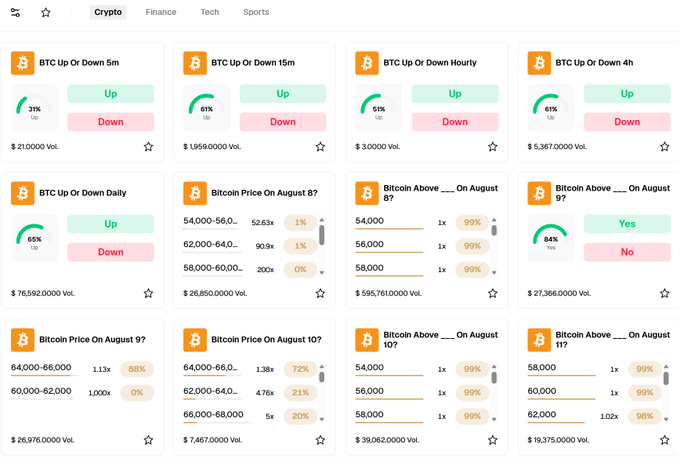Click the favorites star in the top bar
The image size is (680, 462).
pyautogui.click(x=46, y=13)
